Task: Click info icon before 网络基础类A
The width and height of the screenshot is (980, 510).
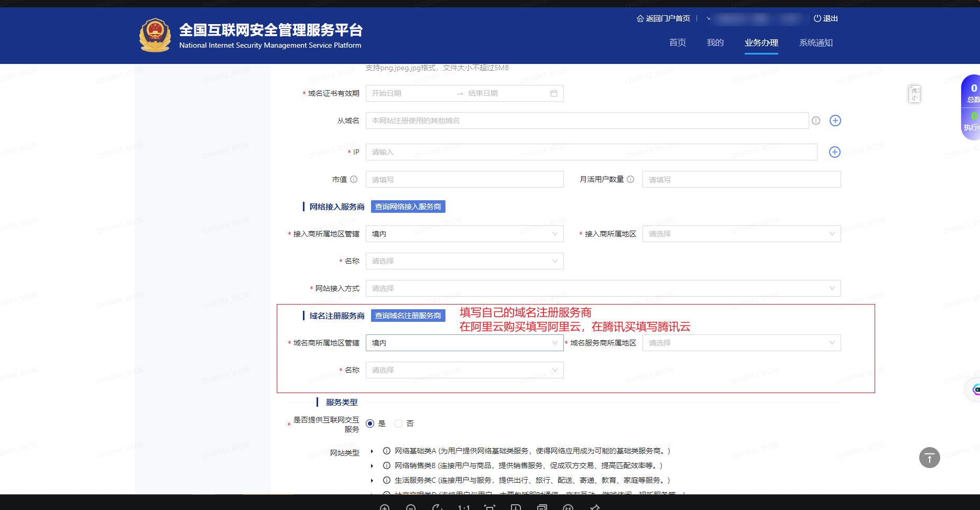Action: click(x=387, y=451)
